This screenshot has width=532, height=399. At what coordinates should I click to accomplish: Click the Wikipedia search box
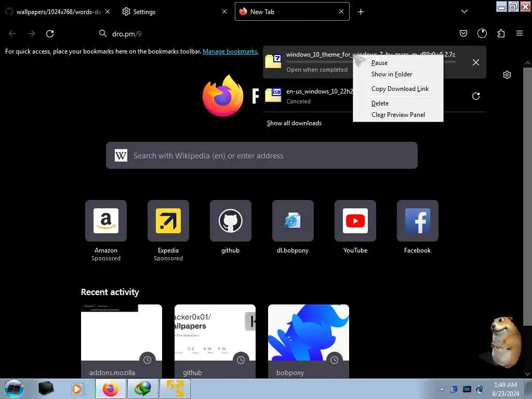click(262, 155)
